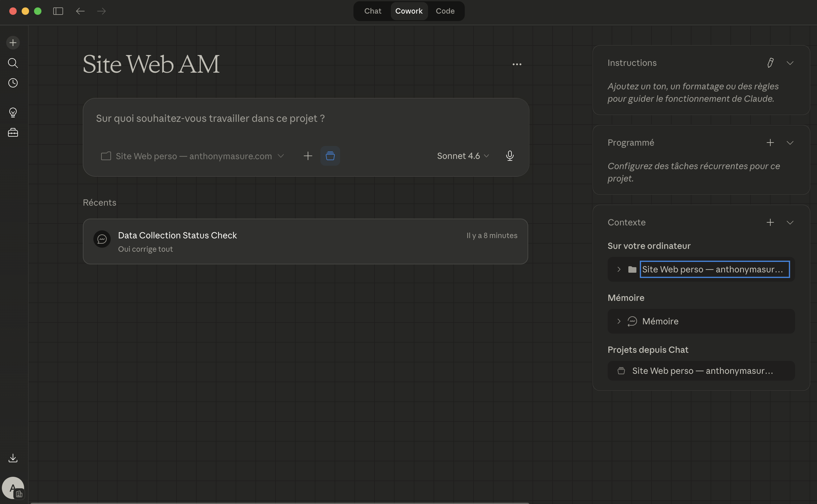Click the prompt input field for the project
Viewport: 817px width, 504px height.
305,119
